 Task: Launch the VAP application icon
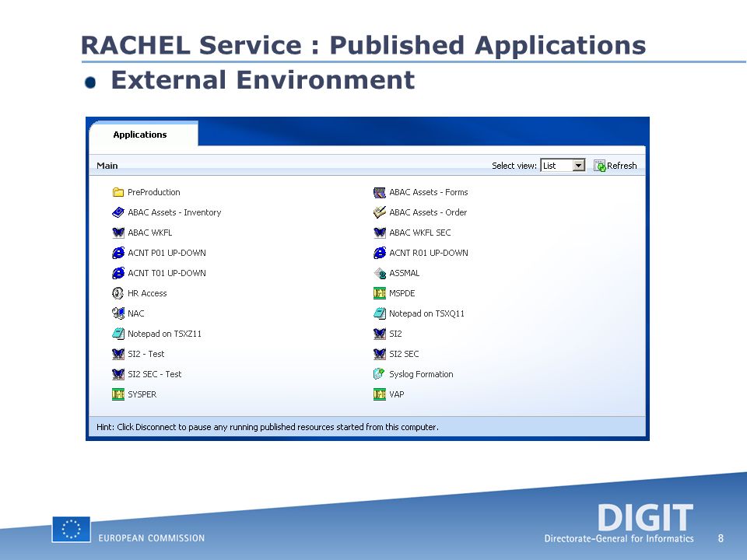pyautogui.click(x=380, y=394)
